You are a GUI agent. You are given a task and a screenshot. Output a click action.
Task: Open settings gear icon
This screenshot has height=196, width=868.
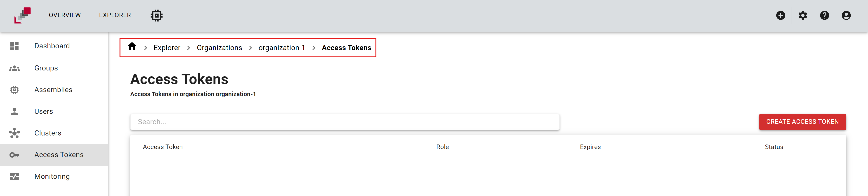(x=803, y=15)
